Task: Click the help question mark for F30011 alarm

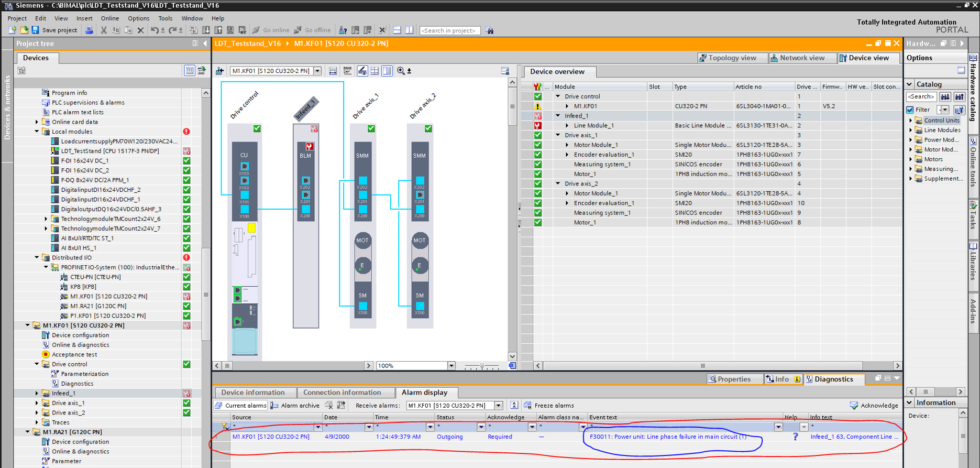Action: [x=795, y=437]
